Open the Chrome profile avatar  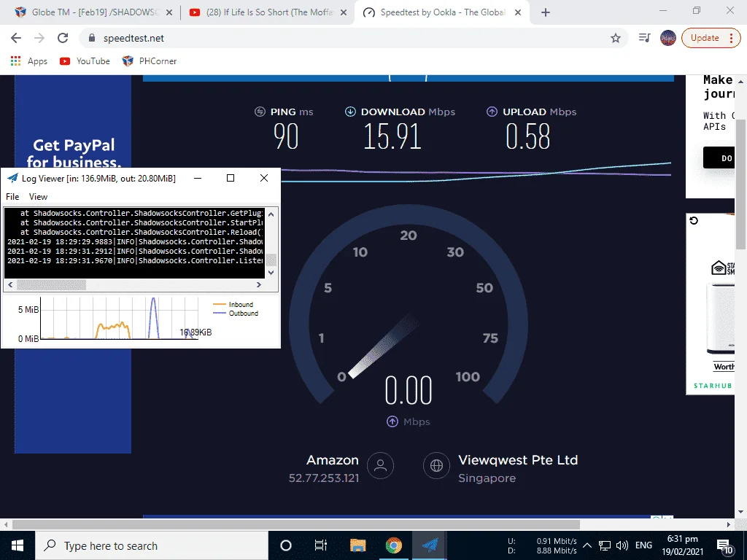coord(668,38)
